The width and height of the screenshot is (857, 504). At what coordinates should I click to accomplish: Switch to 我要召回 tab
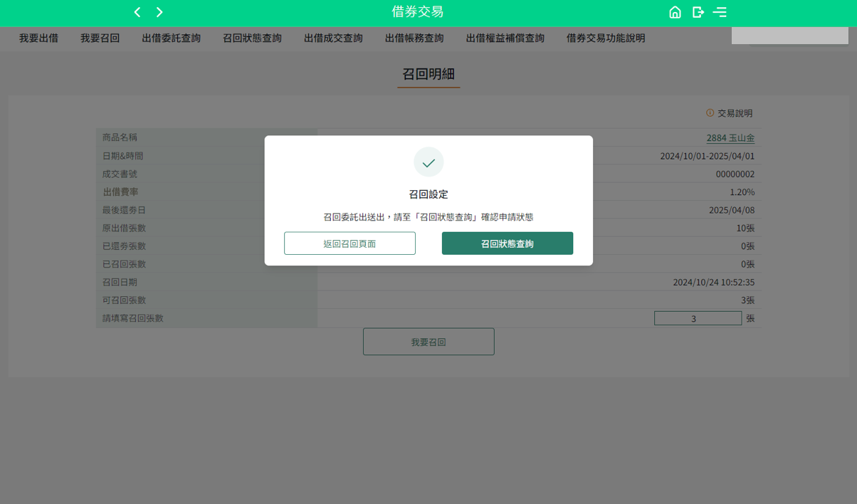(100, 38)
